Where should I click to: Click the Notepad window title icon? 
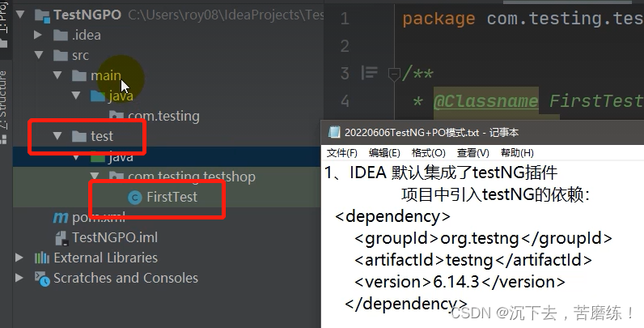click(334, 132)
